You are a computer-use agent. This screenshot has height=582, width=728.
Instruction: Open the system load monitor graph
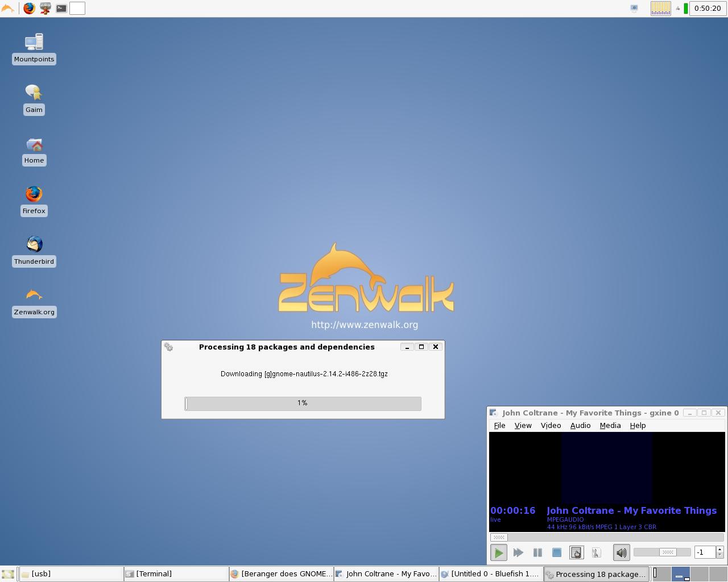pyautogui.click(x=660, y=8)
